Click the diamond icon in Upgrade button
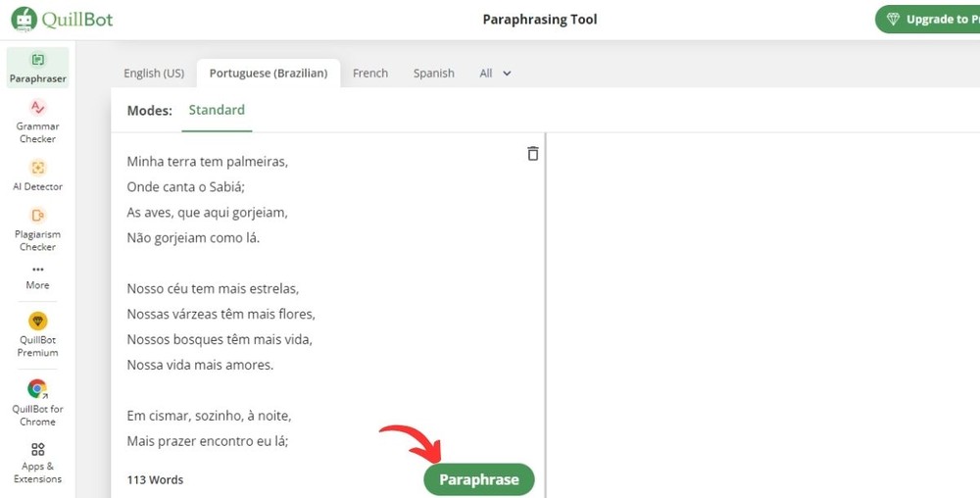The image size is (980, 498). coord(893,20)
